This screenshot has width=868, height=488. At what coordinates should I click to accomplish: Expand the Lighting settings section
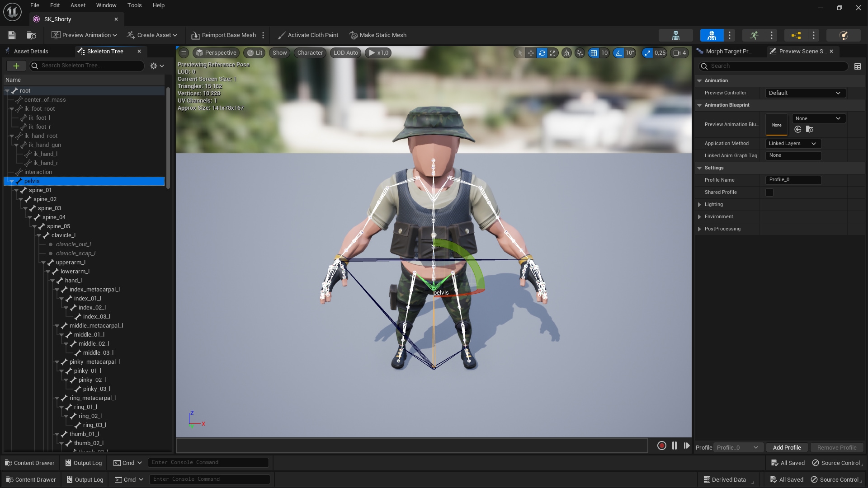coord(699,205)
